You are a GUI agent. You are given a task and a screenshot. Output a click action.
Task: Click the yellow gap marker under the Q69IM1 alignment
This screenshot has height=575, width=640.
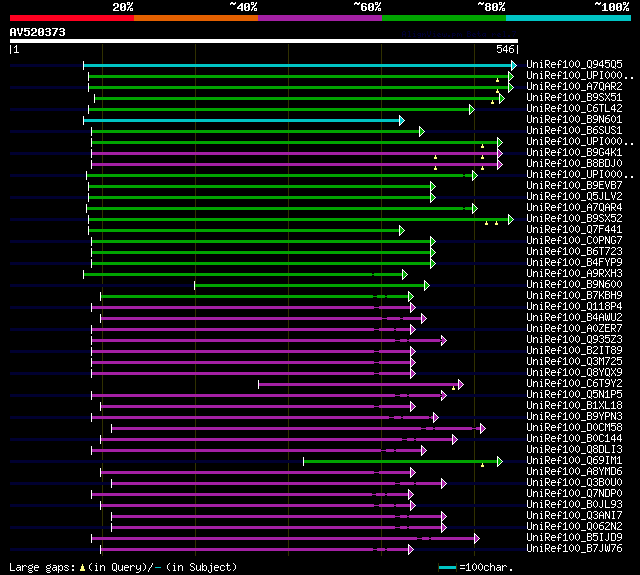pyautogui.click(x=482, y=465)
